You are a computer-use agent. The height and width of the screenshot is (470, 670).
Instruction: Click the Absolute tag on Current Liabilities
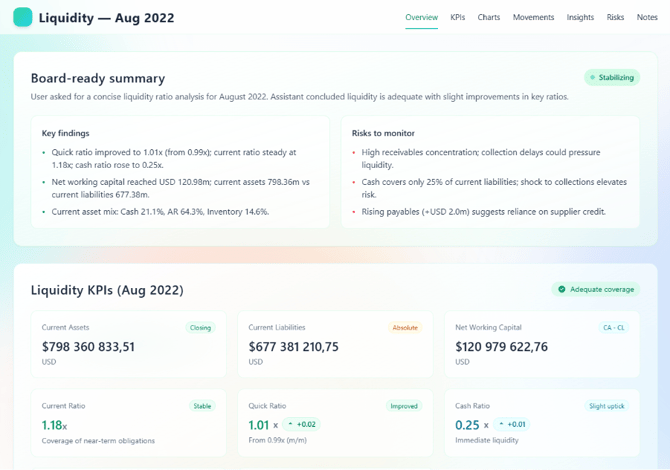coord(405,327)
